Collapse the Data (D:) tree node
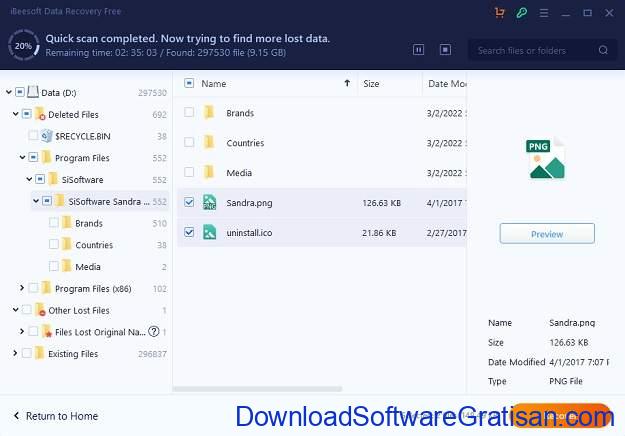The width and height of the screenshot is (625, 436). pos(9,92)
